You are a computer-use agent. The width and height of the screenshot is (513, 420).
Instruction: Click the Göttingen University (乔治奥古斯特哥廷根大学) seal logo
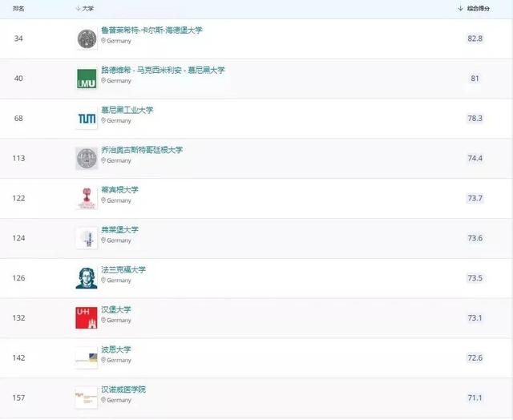tap(86, 158)
